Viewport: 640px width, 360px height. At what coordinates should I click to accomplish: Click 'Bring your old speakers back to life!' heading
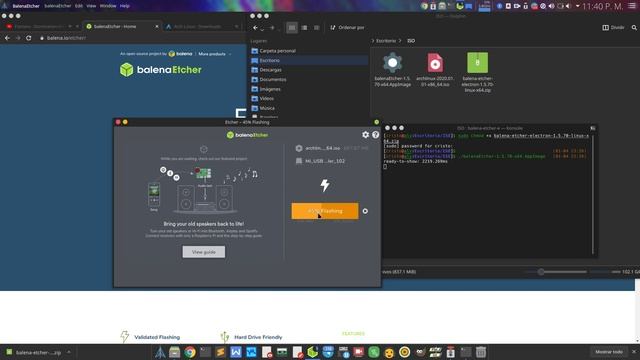tap(204, 224)
